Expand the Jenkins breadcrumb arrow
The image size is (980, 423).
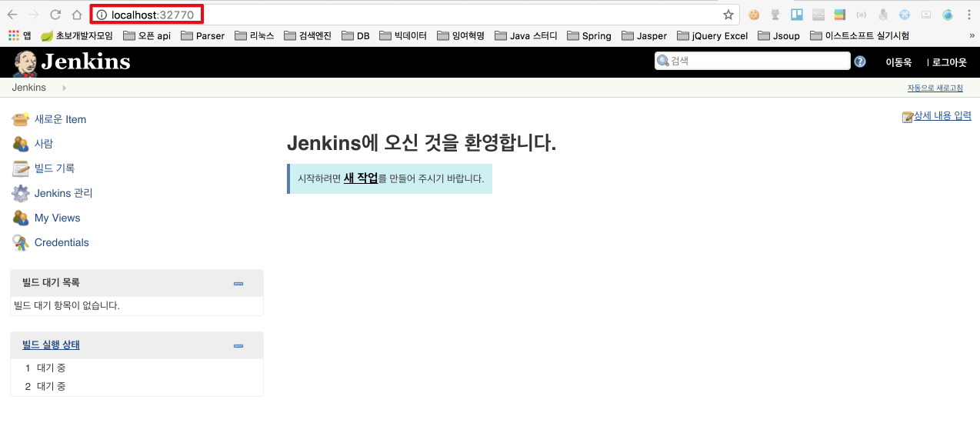(64, 88)
